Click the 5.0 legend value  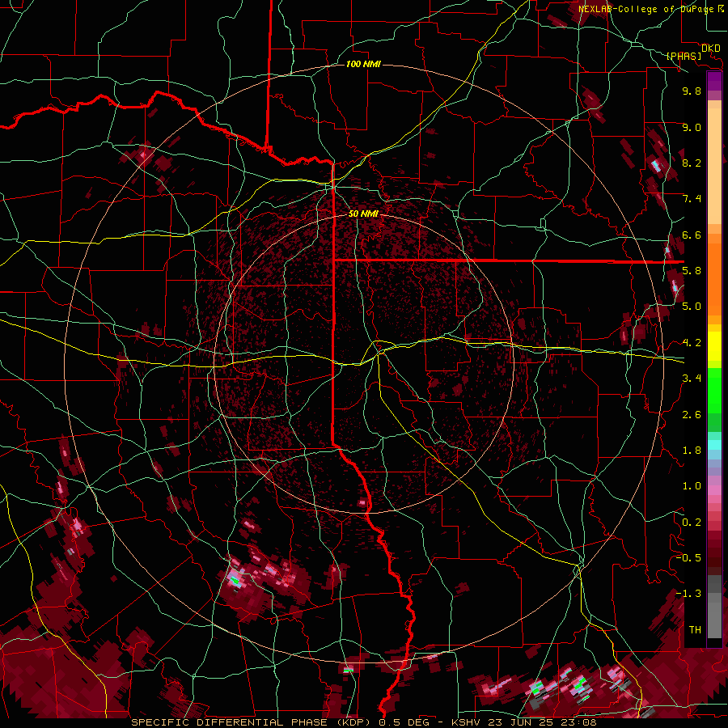pos(692,307)
